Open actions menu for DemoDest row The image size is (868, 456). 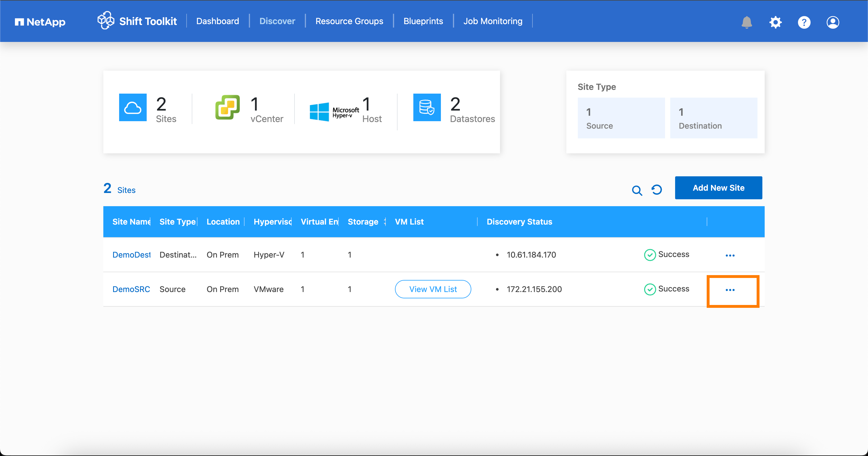pos(730,256)
